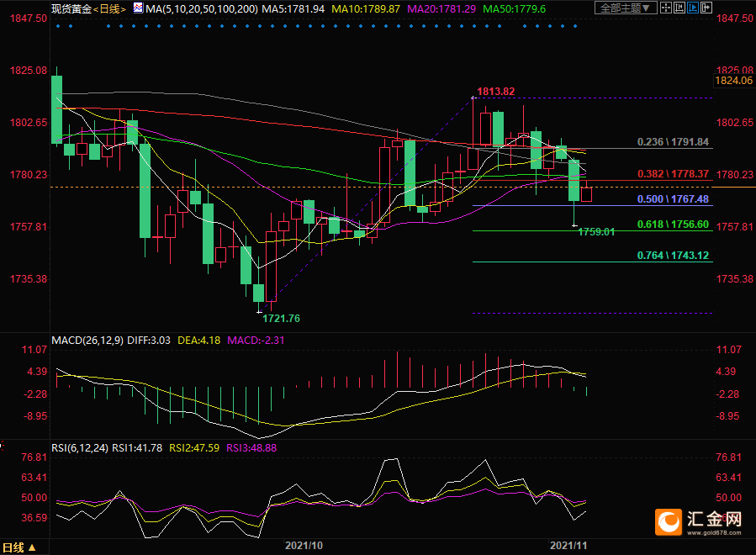This screenshot has width=756, height=555.
Task: Click the MA(5,10,20,50,100,200) parameters label
Action: click(x=197, y=8)
